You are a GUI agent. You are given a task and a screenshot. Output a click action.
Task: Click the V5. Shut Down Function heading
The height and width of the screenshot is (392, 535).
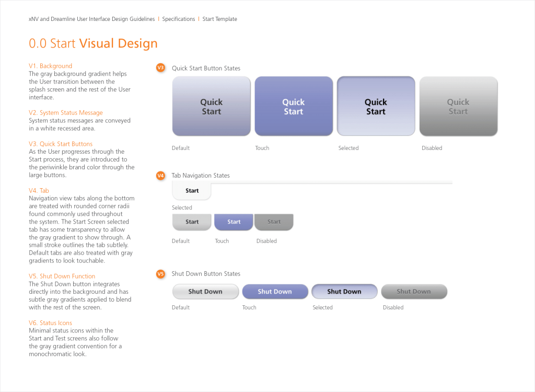pos(62,276)
